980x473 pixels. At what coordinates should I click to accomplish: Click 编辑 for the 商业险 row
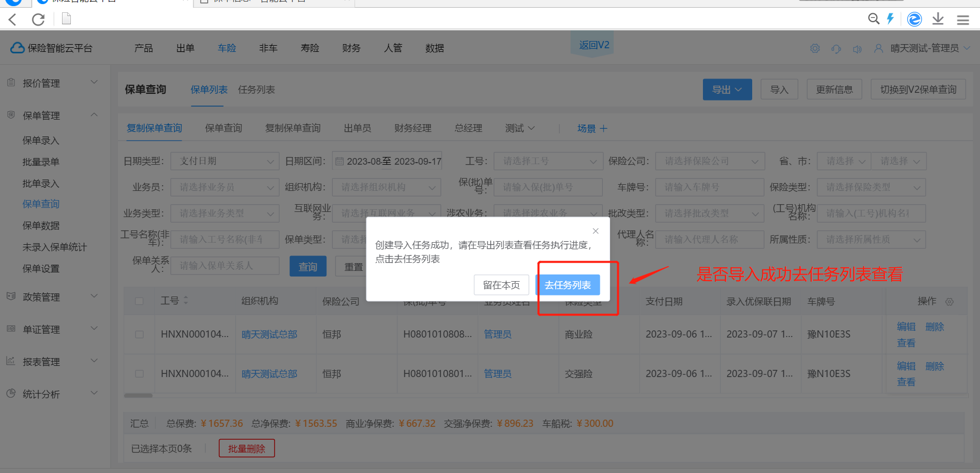[x=906, y=327]
